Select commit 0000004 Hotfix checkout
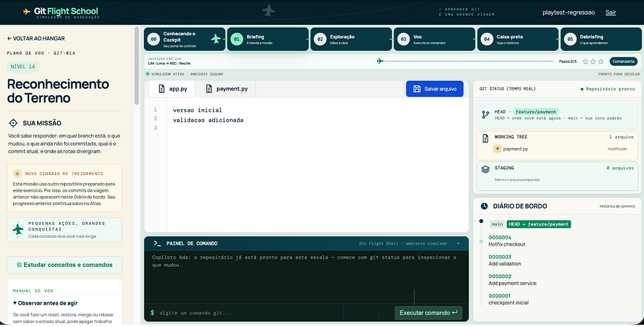The width and height of the screenshot is (644, 327). pyautogui.click(x=507, y=240)
